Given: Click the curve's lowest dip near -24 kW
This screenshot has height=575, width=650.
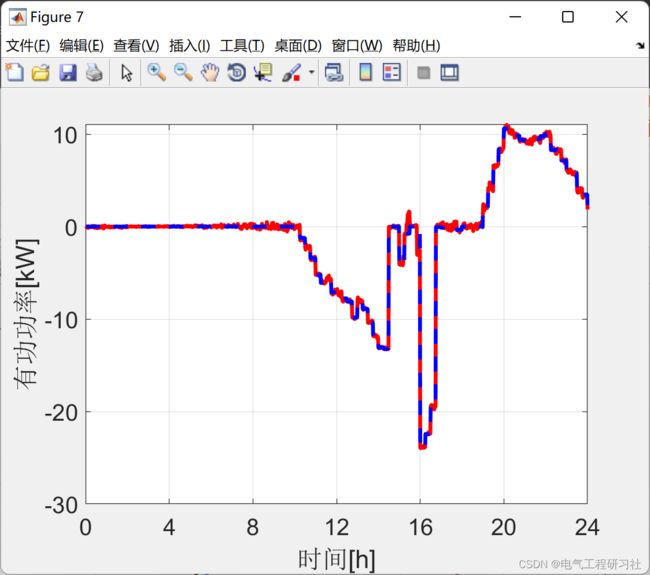Looking at the screenshot, I should (x=422, y=446).
